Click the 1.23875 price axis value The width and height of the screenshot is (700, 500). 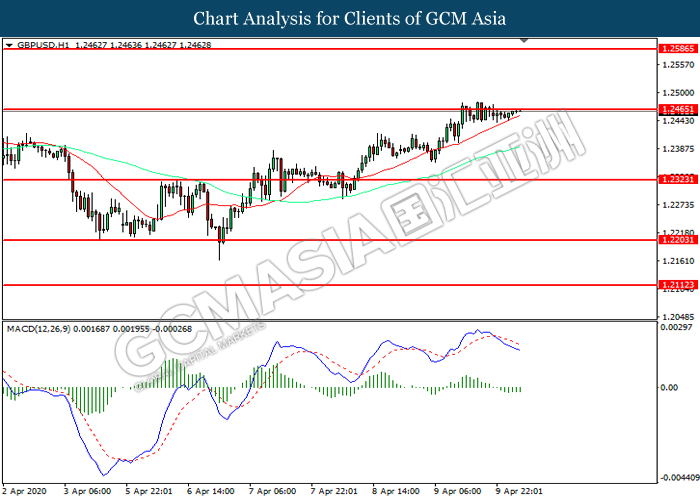coord(679,149)
